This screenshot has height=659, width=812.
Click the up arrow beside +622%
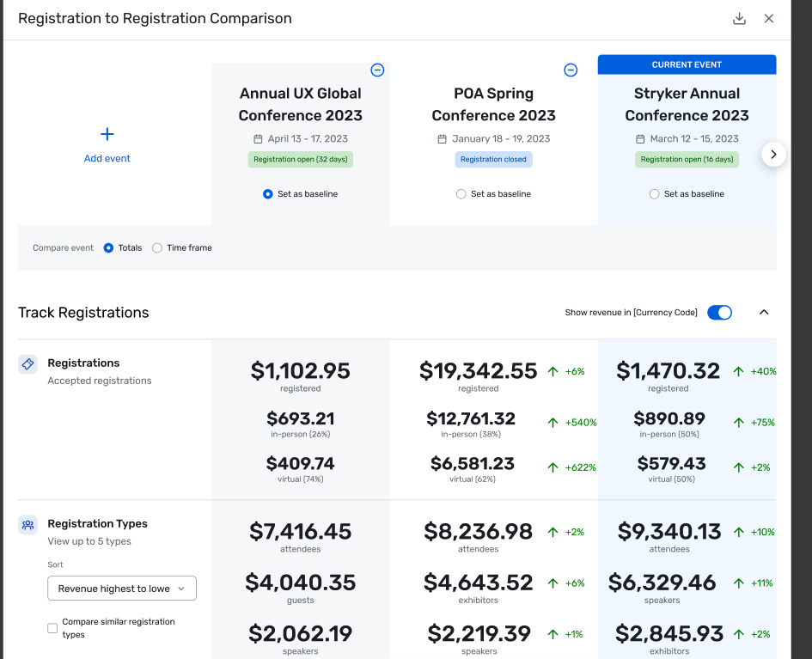coord(553,467)
